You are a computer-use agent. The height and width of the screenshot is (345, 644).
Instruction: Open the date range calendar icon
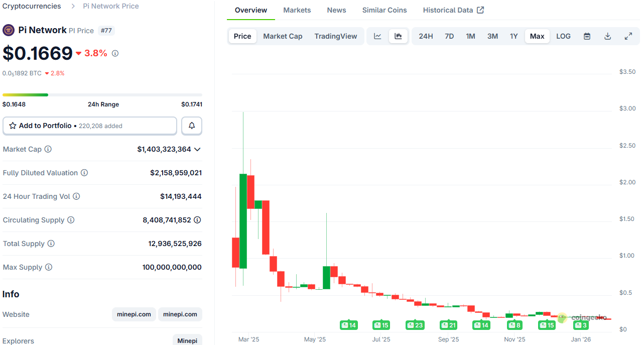(x=587, y=36)
